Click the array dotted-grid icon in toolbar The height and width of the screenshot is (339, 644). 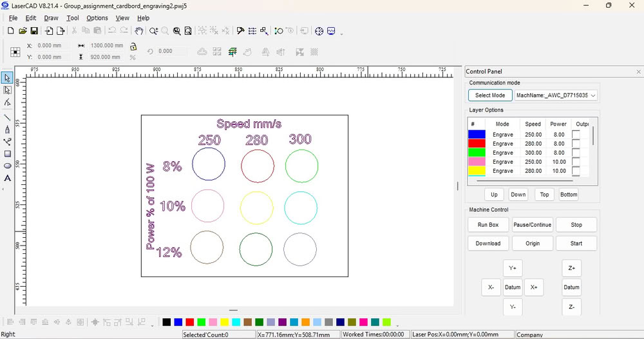point(252,31)
